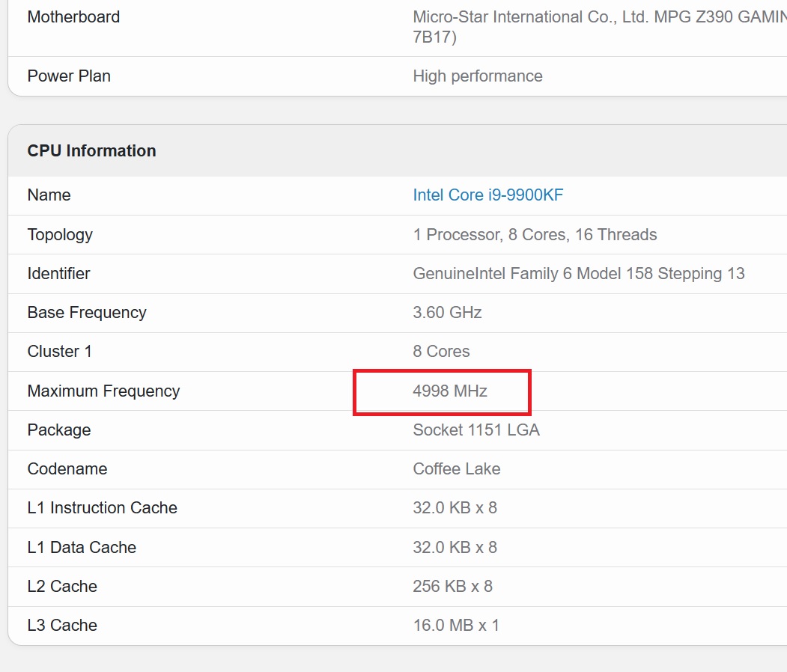Image resolution: width=787 pixels, height=672 pixels.
Task: Select the High performance value text
Action: coord(477,76)
